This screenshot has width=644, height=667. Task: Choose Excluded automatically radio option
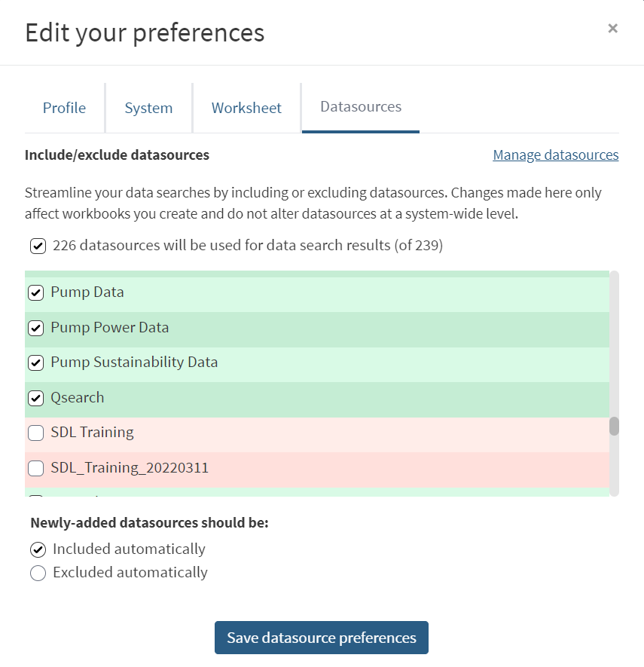(x=38, y=573)
